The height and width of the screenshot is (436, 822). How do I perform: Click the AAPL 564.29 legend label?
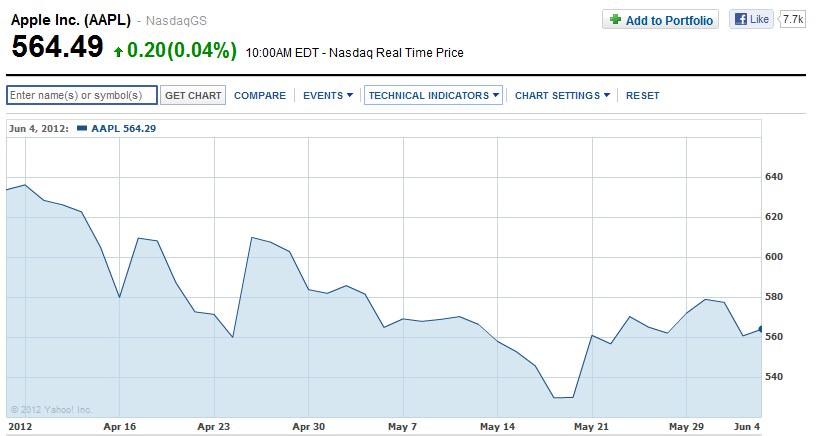[123, 128]
